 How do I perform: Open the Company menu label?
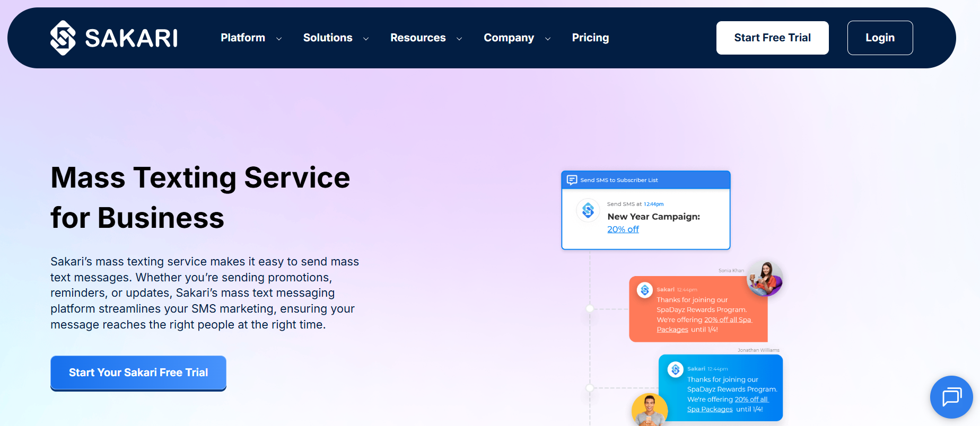pyautogui.click(x=509, y=38)
